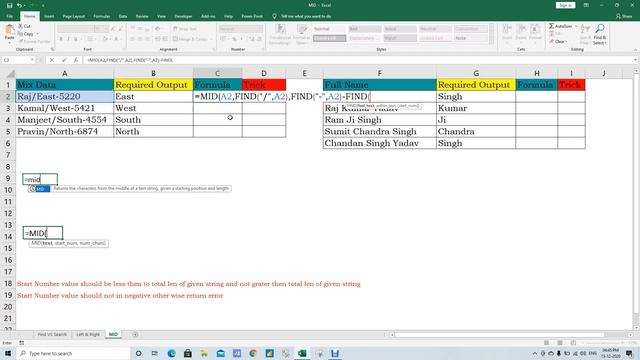Select the Chandra cell in G5
The image size is (640, 360).
pos(476,131)
